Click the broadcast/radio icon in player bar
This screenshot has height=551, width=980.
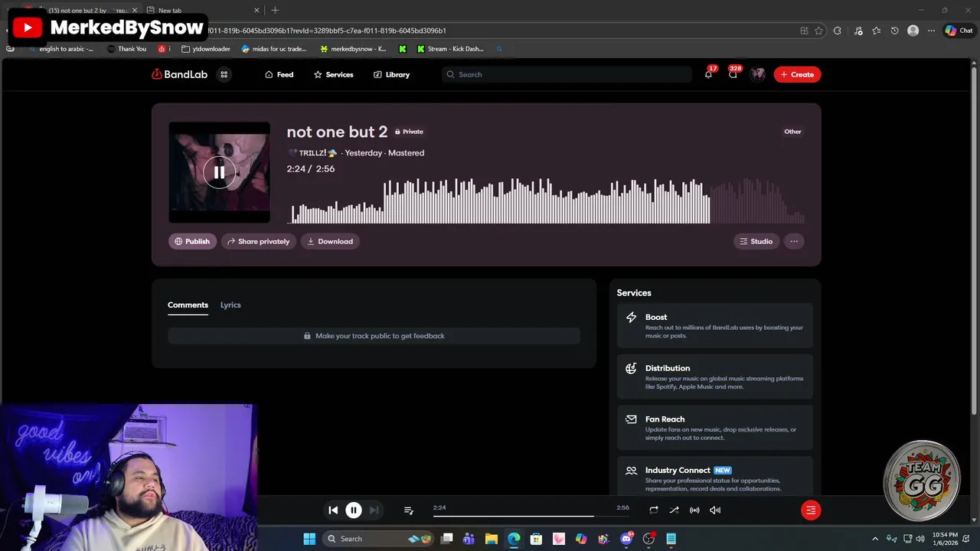[694, 510]
